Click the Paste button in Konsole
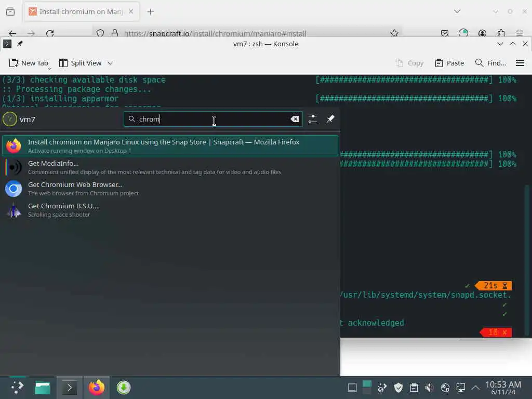Screen dimensions: 532x399 (x=449, y=63)
